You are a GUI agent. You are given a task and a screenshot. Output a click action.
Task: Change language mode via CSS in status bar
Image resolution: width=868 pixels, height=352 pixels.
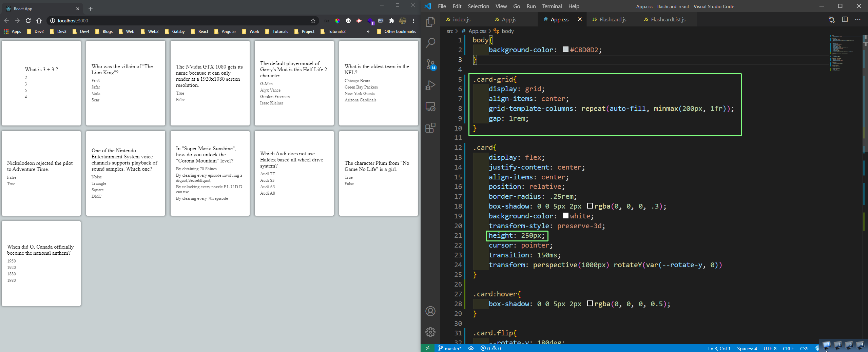tap(804, 348)
